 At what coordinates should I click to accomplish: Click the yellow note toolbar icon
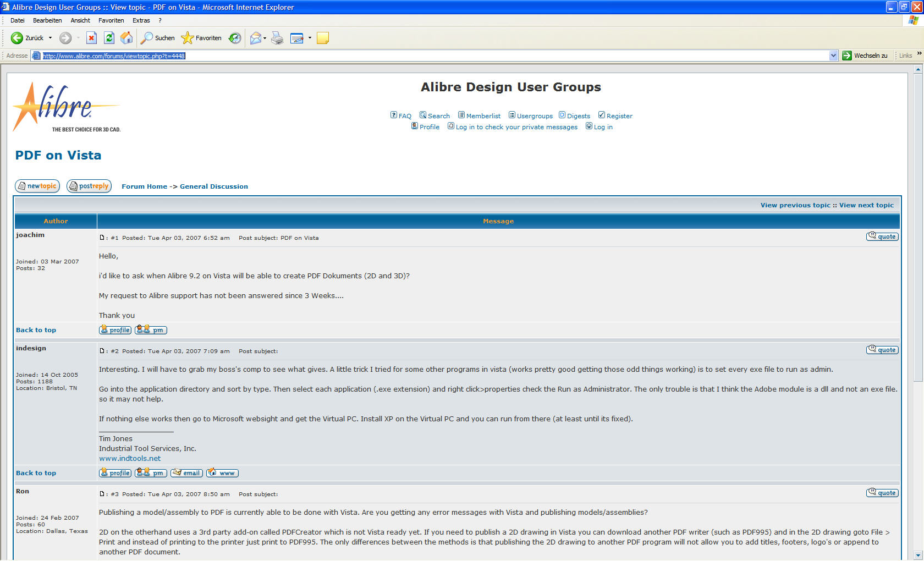323,38
